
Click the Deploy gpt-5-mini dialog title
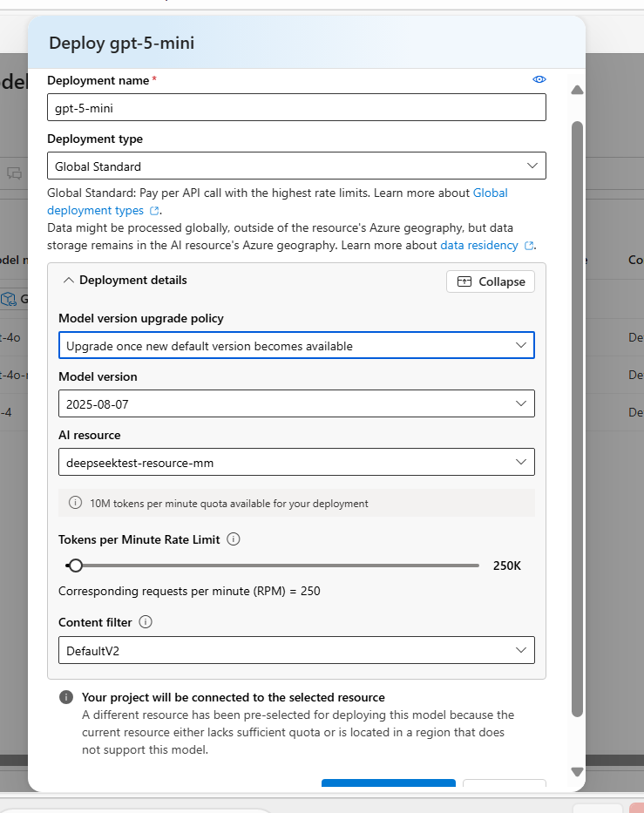122,43
